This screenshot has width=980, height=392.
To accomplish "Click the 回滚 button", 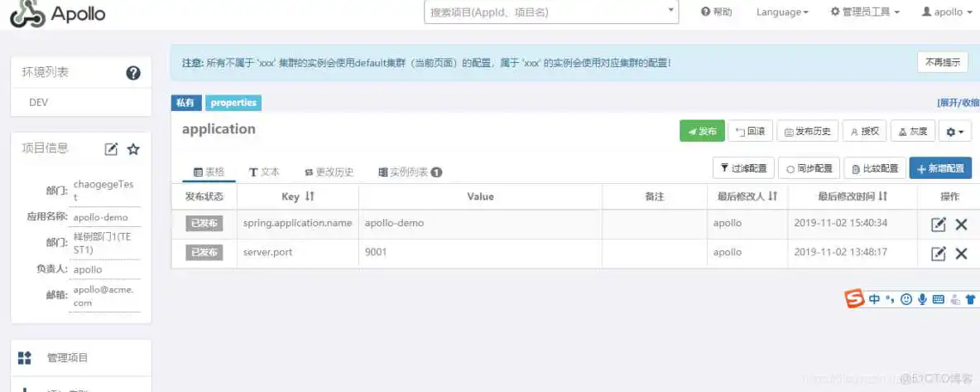I will (750, 132).
